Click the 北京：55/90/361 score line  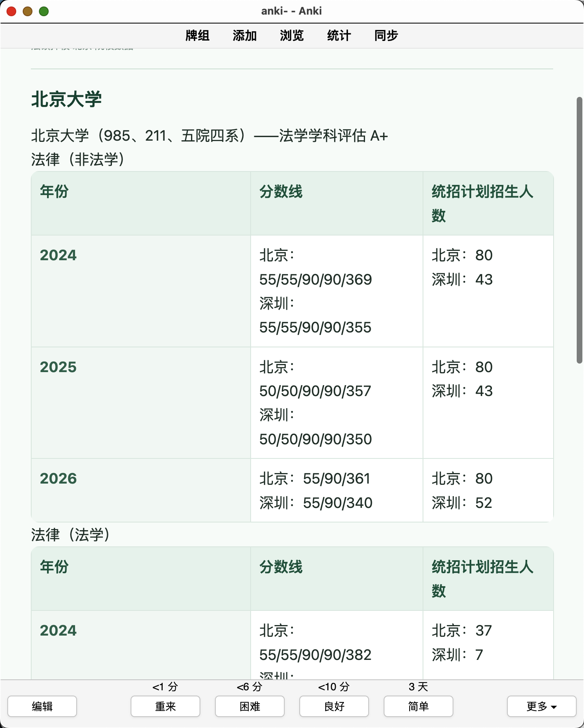[x=315, y=479]
